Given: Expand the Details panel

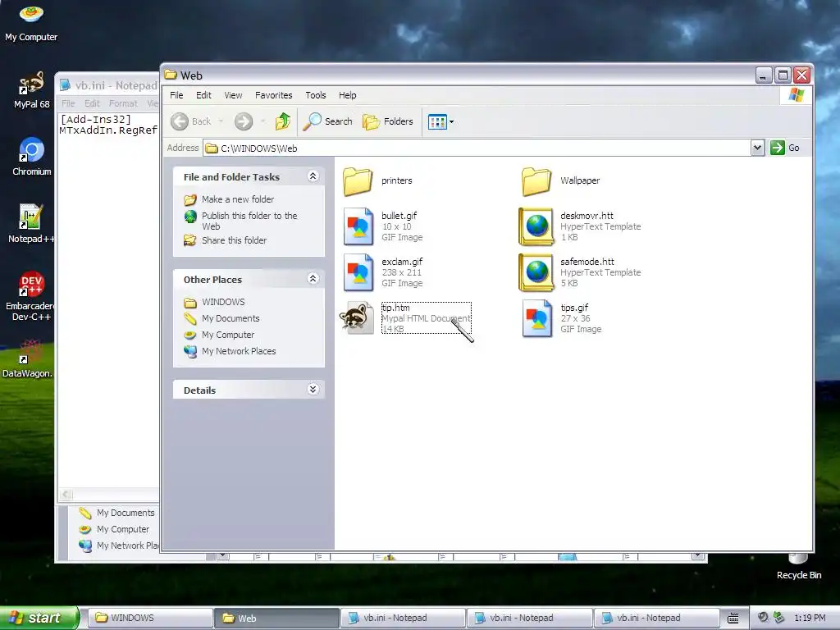Looking at the screenshot, I should 313,390.
